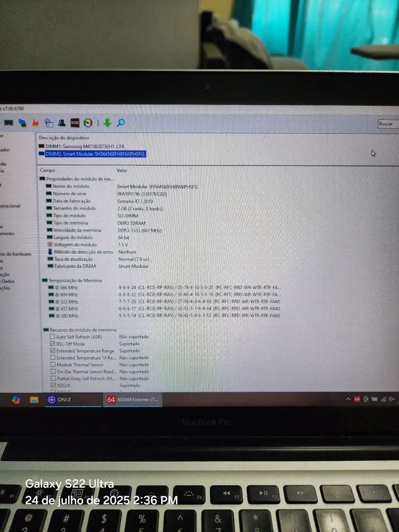This screenshot has width=399, height=532.
Task: Select AIDA64 Extreme taskbar button
Action: pos(133,400)
